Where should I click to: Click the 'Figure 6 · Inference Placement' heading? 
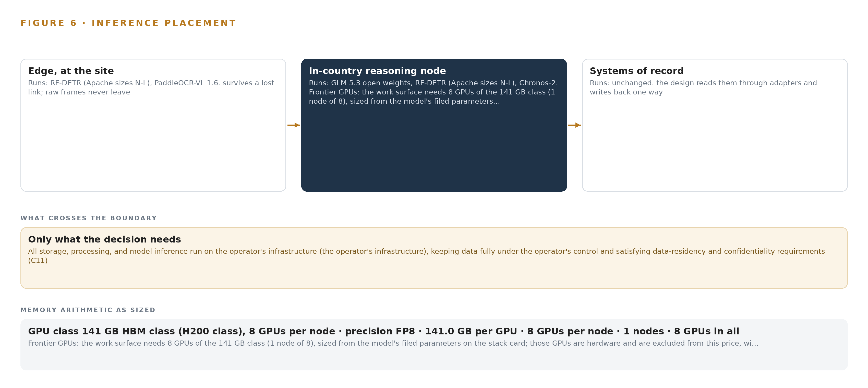coord(128,23)
